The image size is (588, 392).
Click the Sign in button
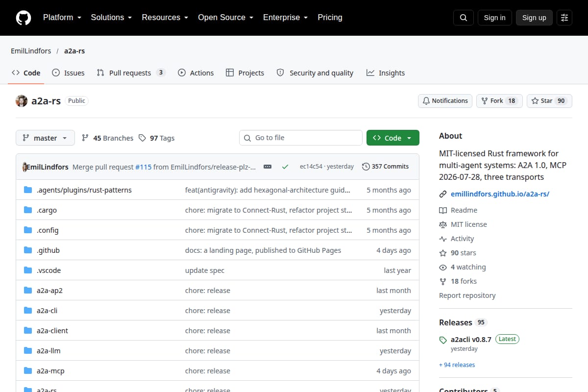[x=494, y=18]
